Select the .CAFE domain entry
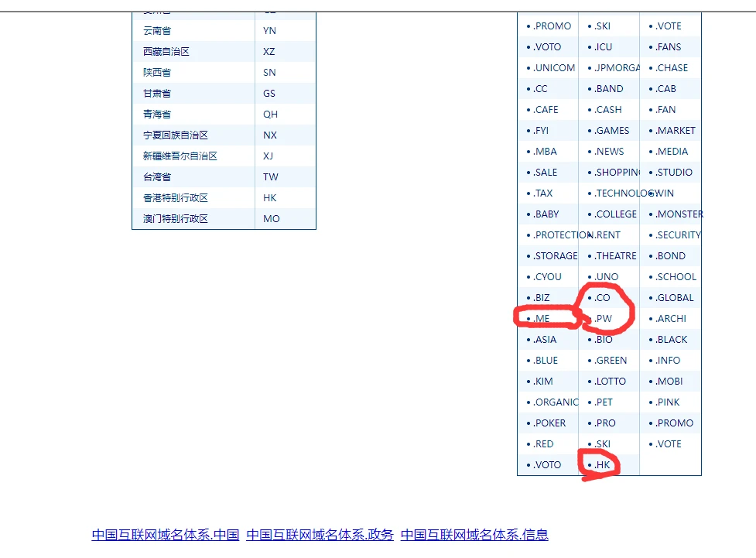This screenshot has width=756, height=558. [x=546, y=109]
